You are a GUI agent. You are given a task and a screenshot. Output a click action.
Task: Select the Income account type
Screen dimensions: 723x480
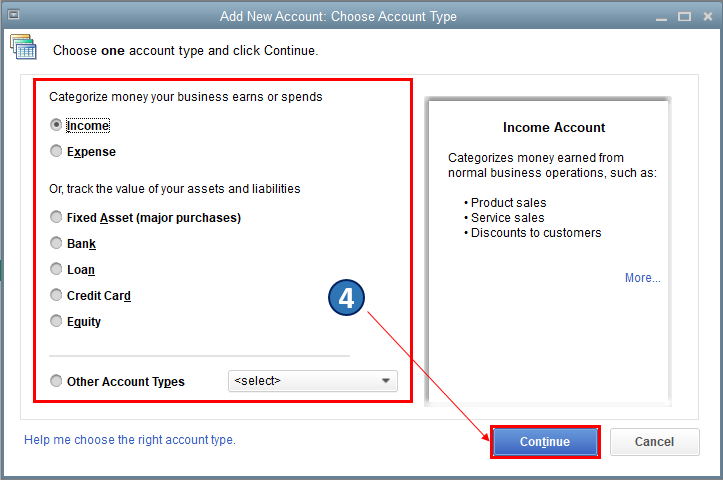(56, 126)
